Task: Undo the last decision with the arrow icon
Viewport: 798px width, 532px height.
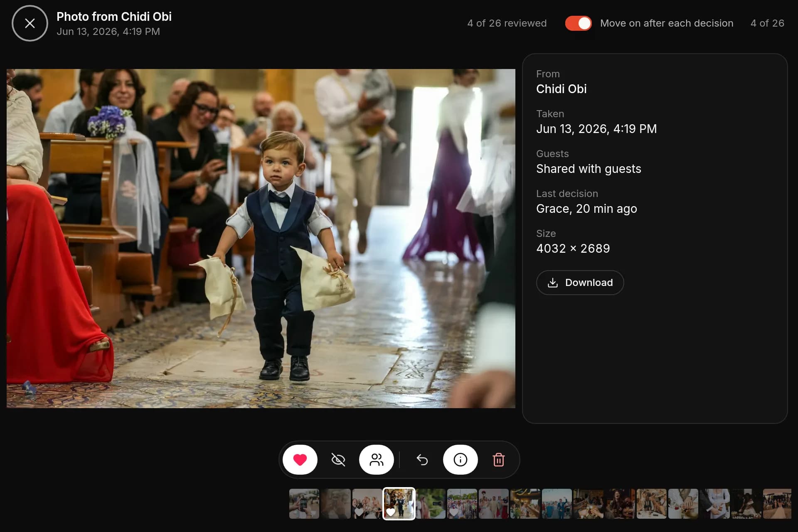Action: coord(422,460)
